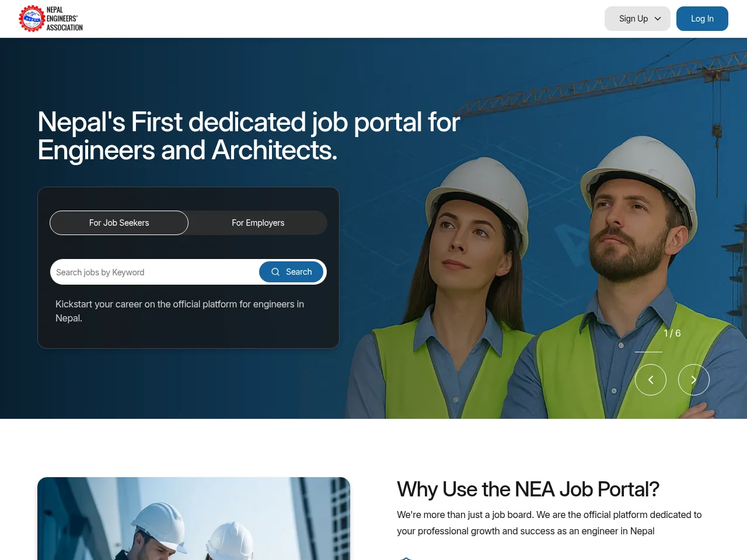747x560 pixels.
Task: Click the Why Use the NEA Job Portal heading
Action: [x=528, y=489]
